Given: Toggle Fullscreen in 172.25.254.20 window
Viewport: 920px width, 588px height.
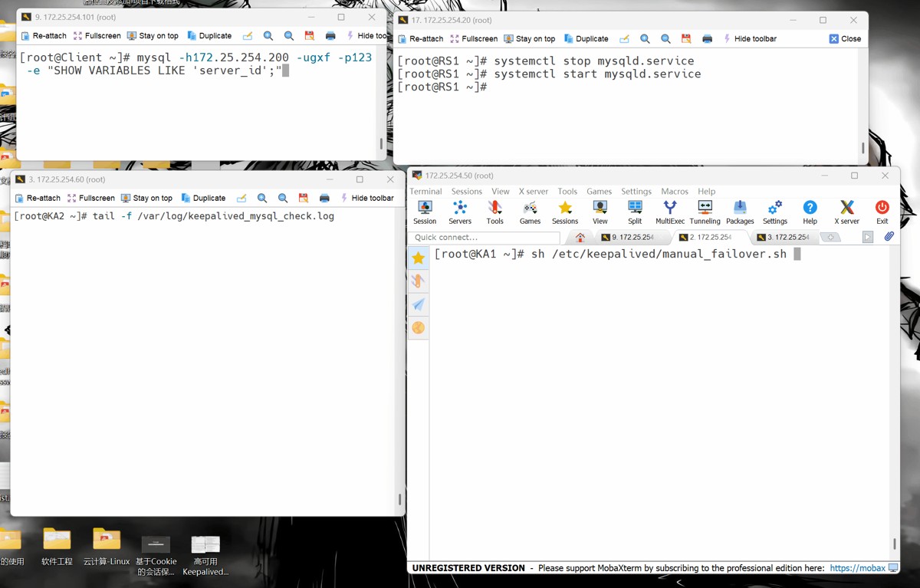Looking at the screenshot, I should point(474,38).
